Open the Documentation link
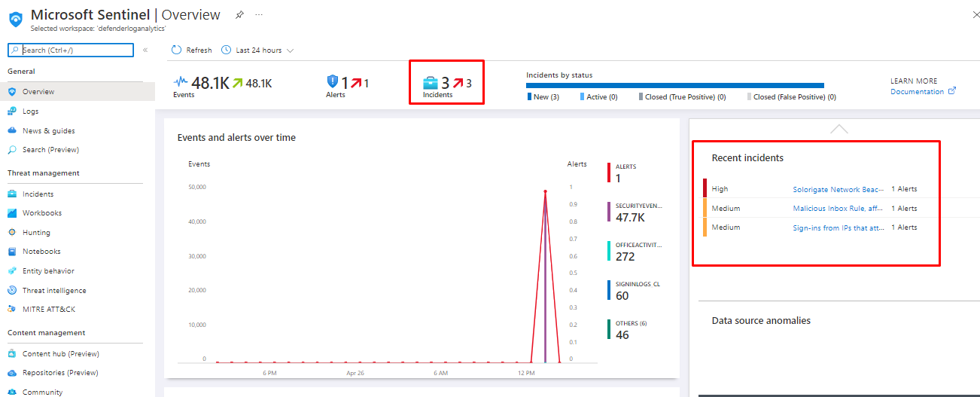This screenshot has height=397, width=980. pos(917,92)
